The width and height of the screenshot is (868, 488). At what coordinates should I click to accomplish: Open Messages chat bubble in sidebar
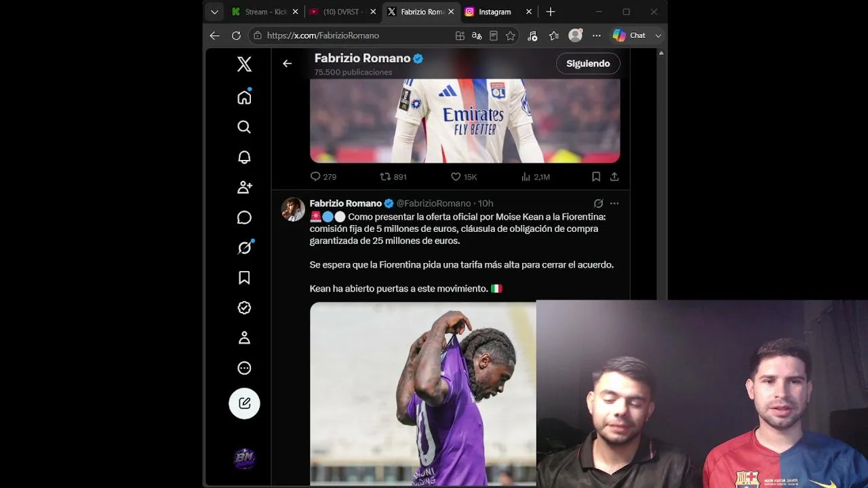point(244,218)
